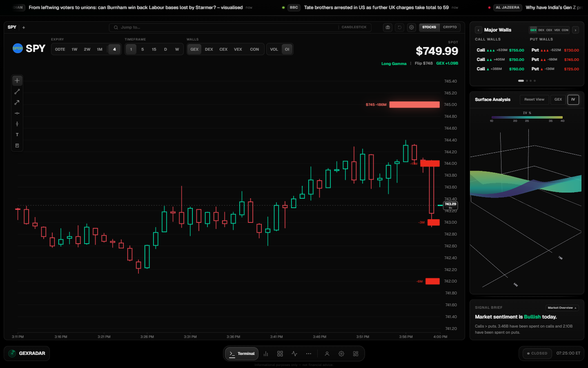This screenshot has height=368, width=588.
Task: Switch to the CRYPTO tab
Action: pos(450,27)
